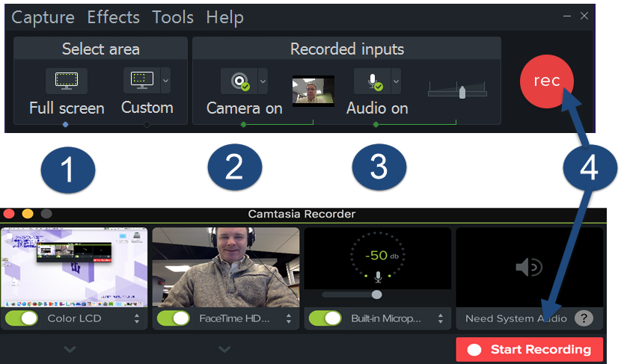
Task: Click the system audio speaker icon
Action: pos(529,268)
